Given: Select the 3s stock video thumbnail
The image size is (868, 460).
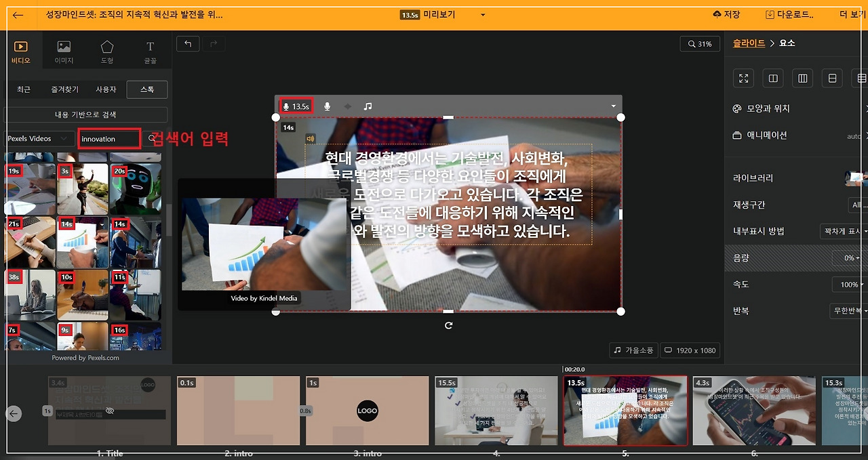Looking at the screenshot, I should [83, 189].
